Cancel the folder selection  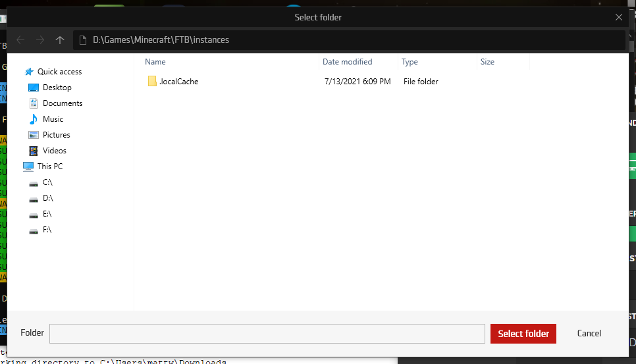tap(589, 333)
